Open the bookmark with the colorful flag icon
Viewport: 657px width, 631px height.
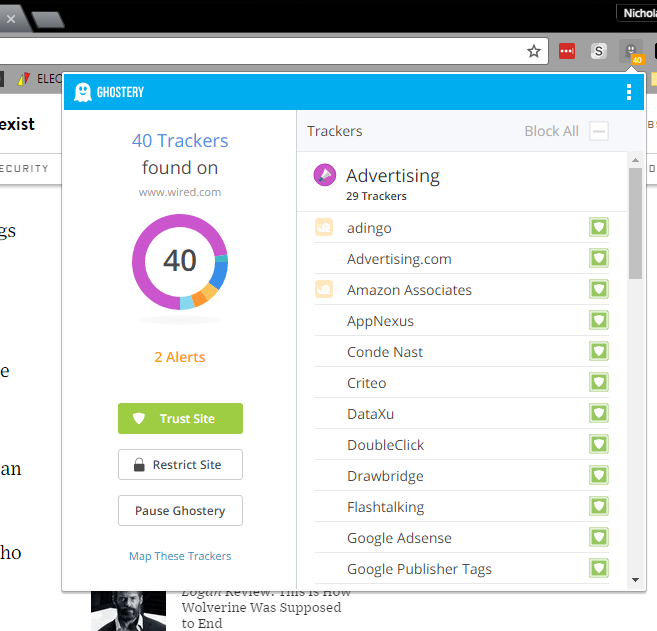pos(24,78)
